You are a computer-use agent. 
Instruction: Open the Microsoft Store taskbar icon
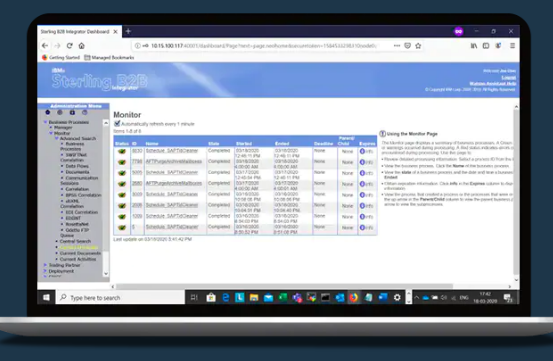tap(211, 298)
